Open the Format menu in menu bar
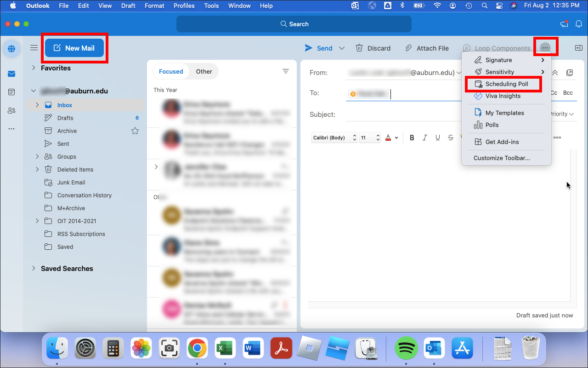This screenshot has height=368, width=588. coord(154,6)
